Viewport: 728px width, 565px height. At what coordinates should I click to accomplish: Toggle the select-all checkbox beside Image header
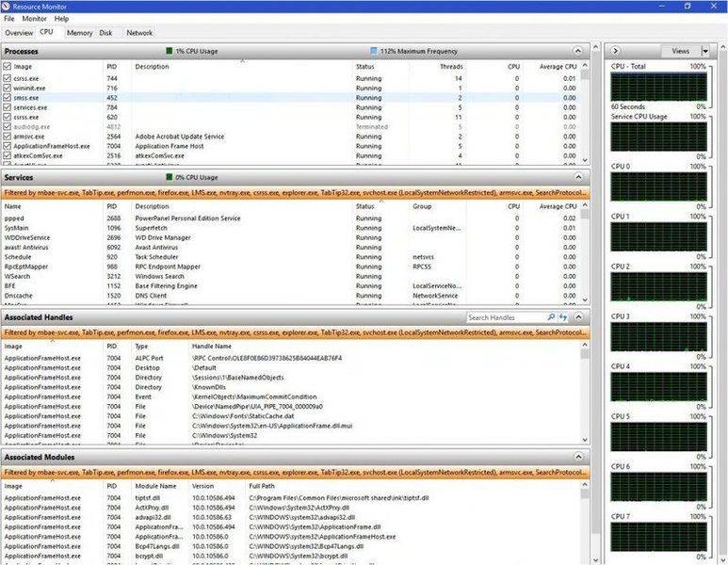7,67
